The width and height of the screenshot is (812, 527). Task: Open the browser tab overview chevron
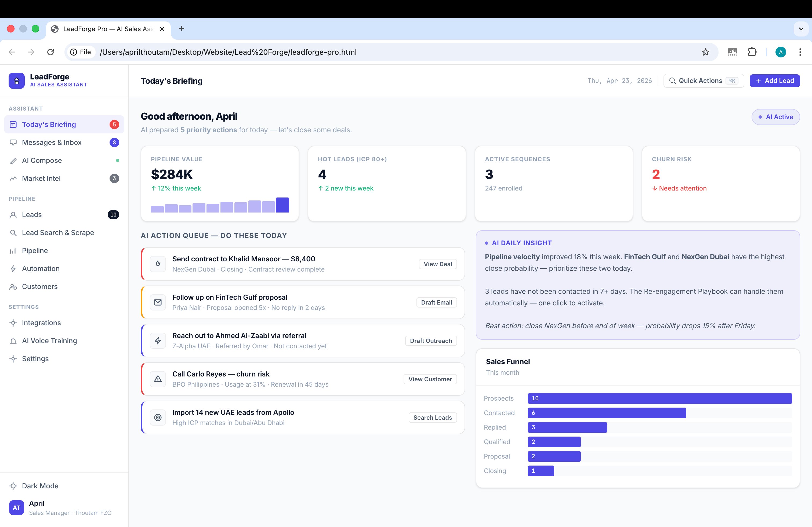coord(801,29)
